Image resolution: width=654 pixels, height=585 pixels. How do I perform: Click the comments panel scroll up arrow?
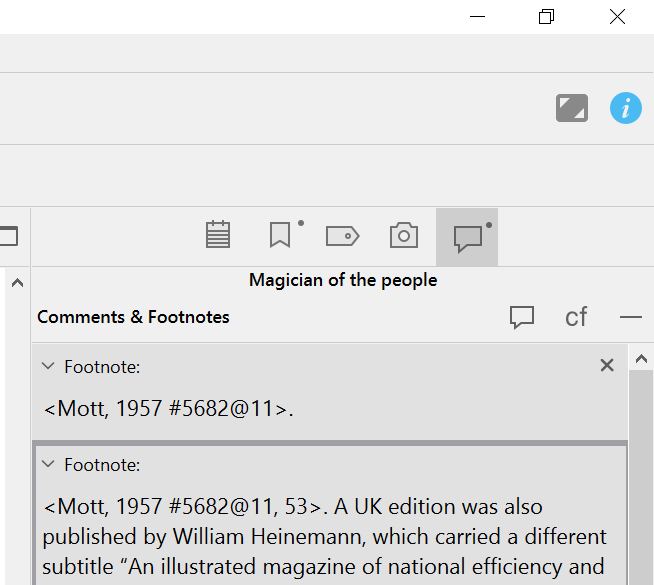[643, 359]
